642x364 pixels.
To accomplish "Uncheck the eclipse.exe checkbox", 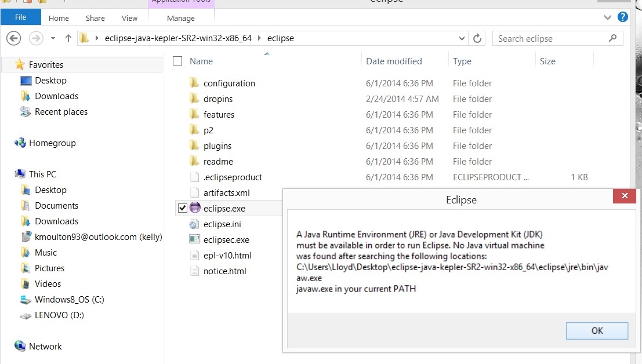I will 183,208.
